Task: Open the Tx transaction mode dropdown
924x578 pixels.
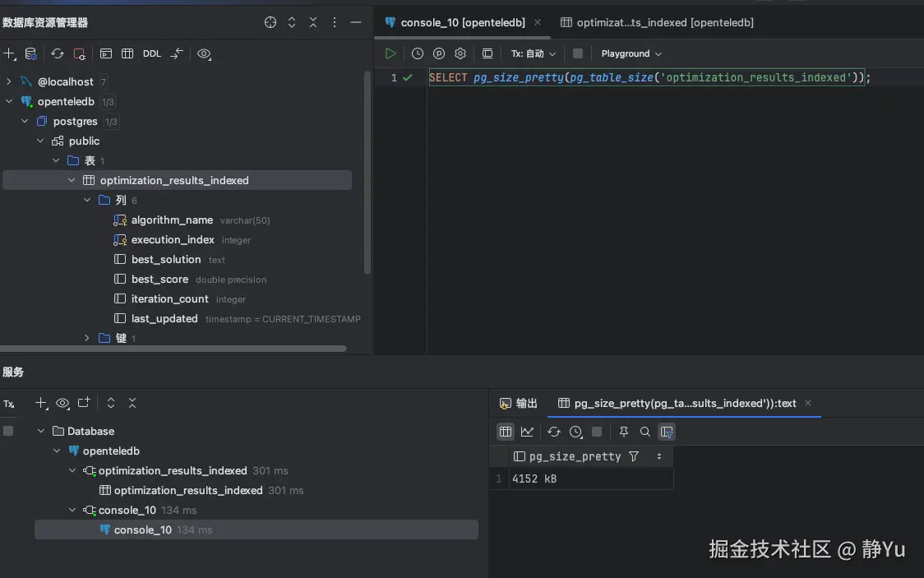Action: point(534,53)
